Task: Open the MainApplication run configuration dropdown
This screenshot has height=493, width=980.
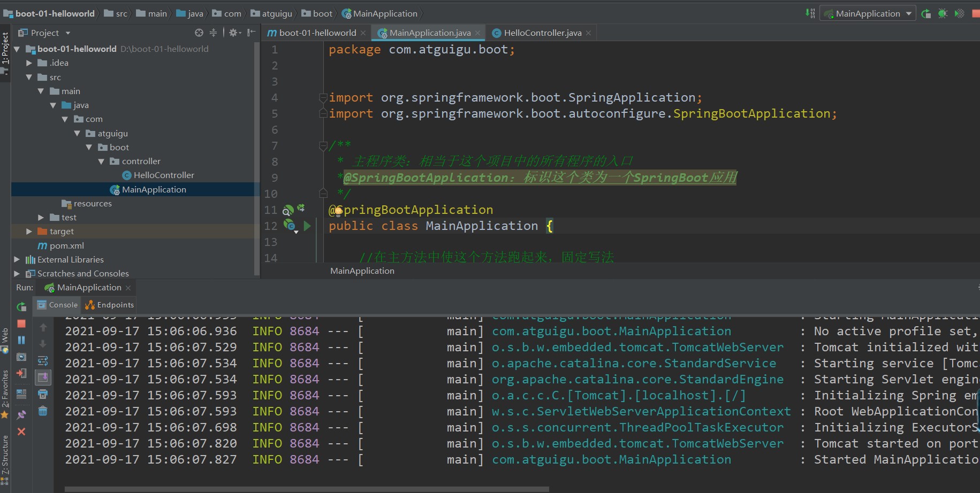Action: point(868,13)
